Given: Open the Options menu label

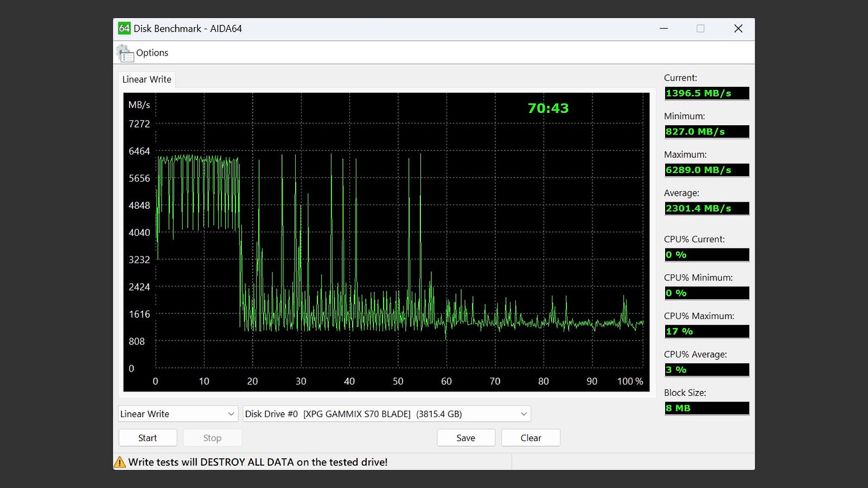Looking at the screenshot, I should [x=152, y=53].
